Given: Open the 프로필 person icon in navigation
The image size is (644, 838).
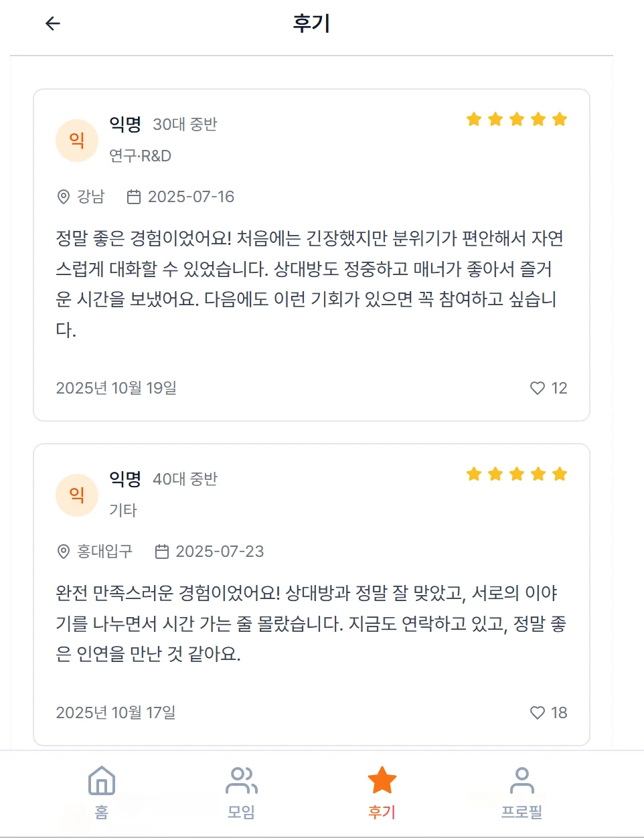Looking at the screenshot, I should tap(524, 781).
